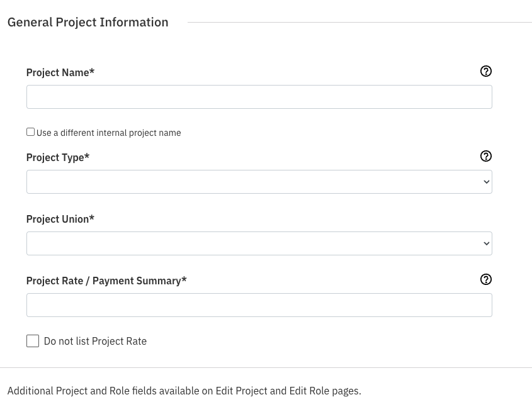The height and width of the screenshot is (412, 532).
Task: Click the 'Project Rate / Payment Summary*' label
Action: pyautogui.click(x=106, y=281)
